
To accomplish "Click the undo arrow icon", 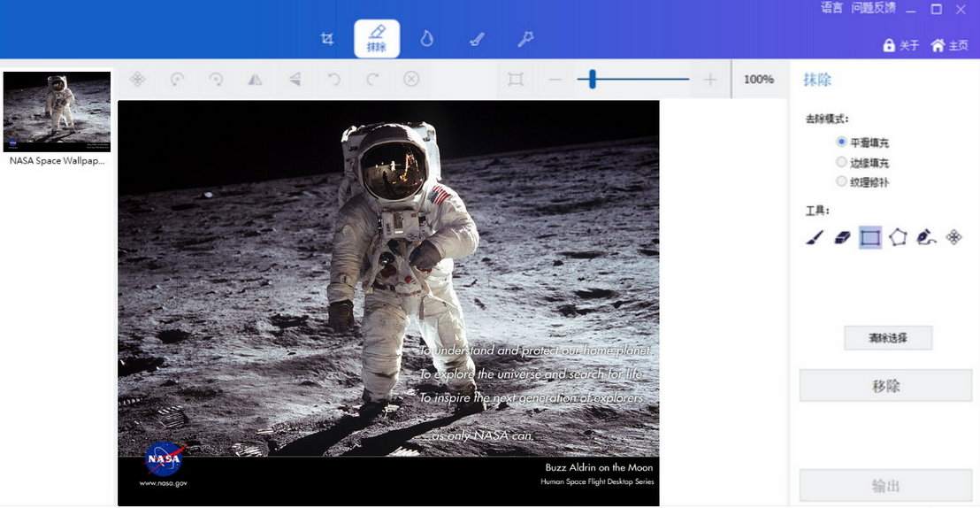I will 334,79.
